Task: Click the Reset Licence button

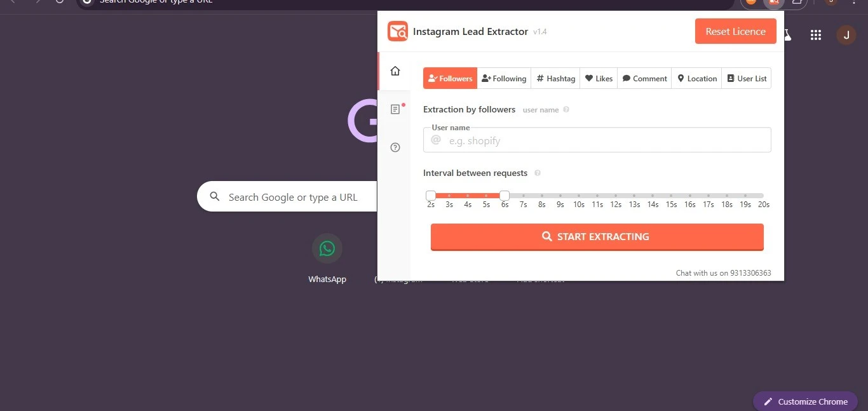Action: [x=736, y=31]
